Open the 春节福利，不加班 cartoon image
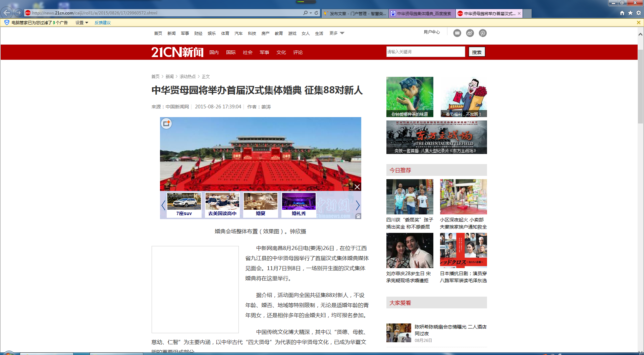The height and width of the screenshot is (355, 644). (463, 97)
